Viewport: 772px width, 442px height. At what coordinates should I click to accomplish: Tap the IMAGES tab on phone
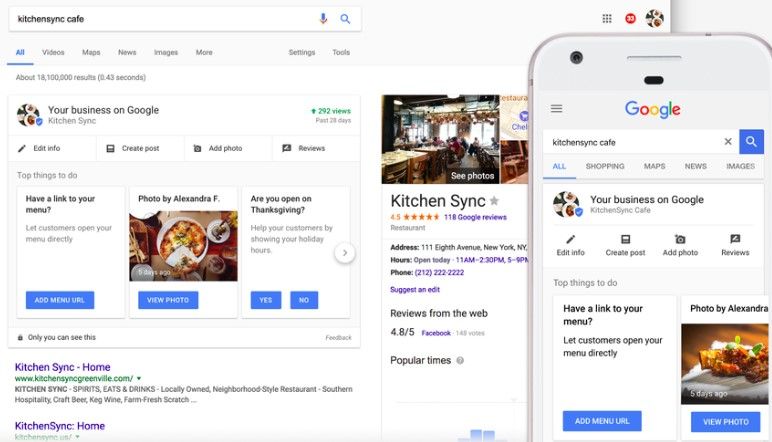point(740,166)
